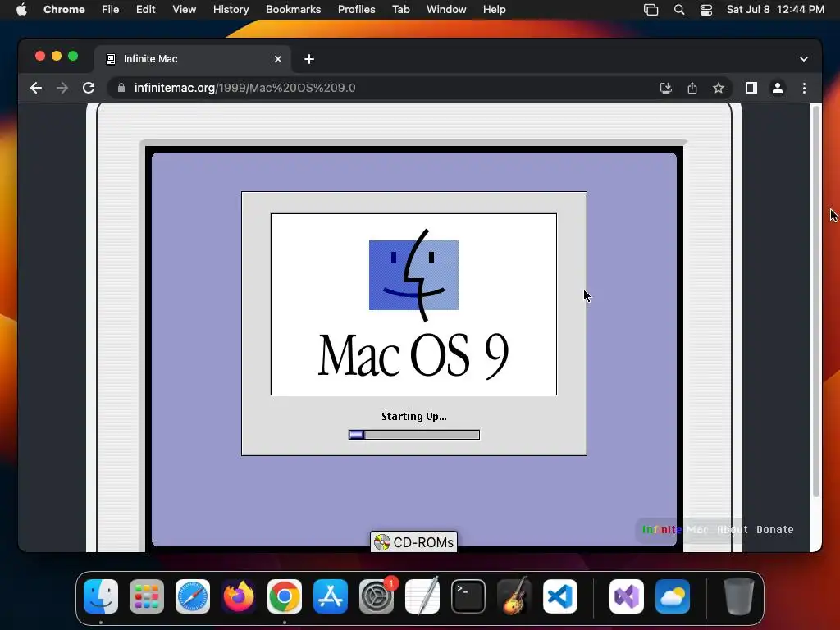Open the About link

733,529
